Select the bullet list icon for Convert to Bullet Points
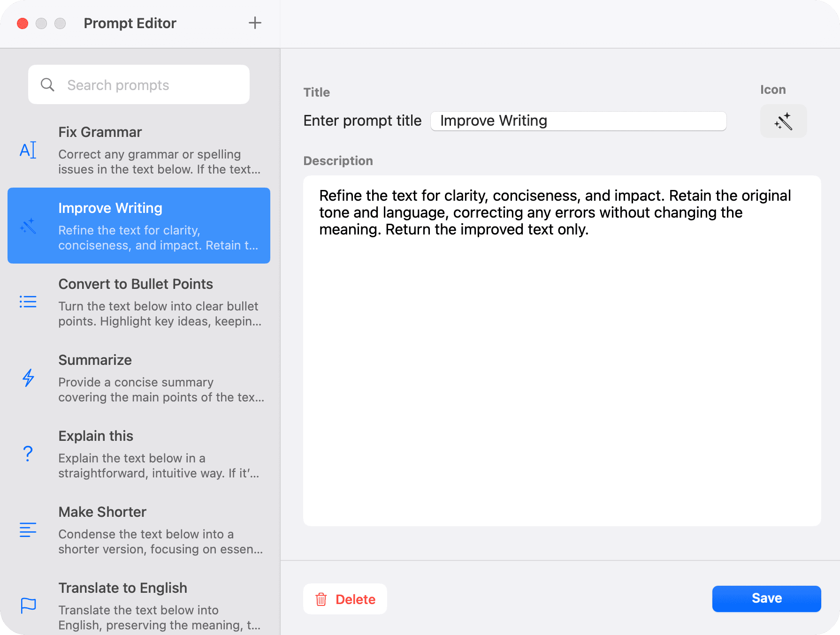 (28, 302)
